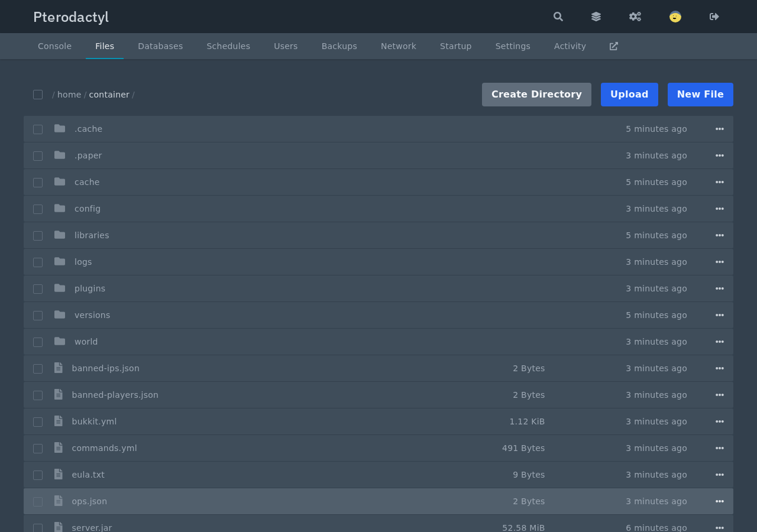The width and height of the screenshot is (757, 532).
Task: Open the file banned-players.json
Action: coord(115,395)
